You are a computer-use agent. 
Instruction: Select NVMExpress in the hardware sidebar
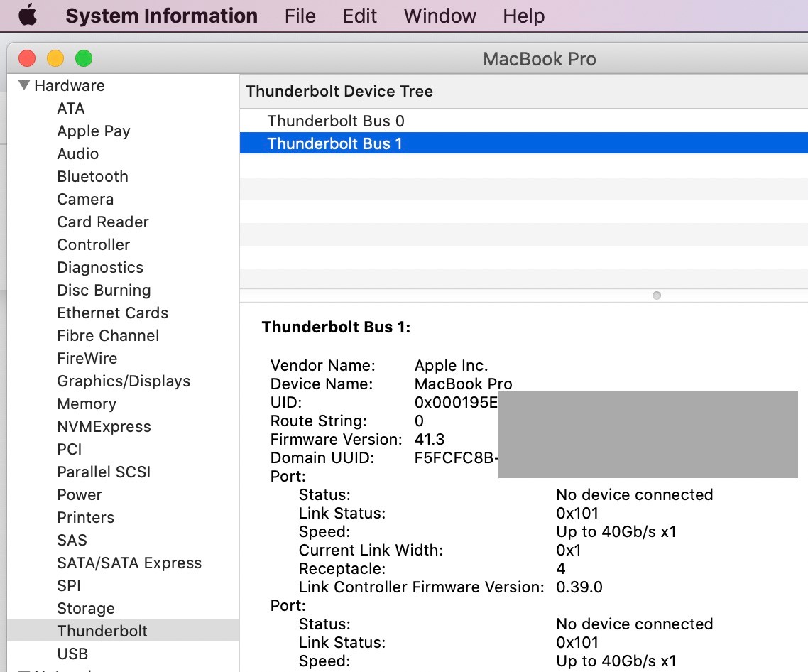click(x=104, y=426)
